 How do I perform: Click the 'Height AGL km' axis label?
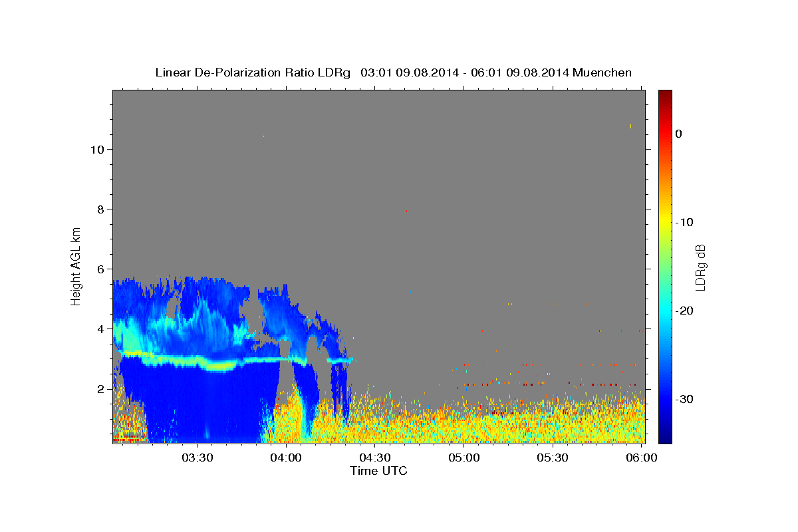click(x=76, y=266)
